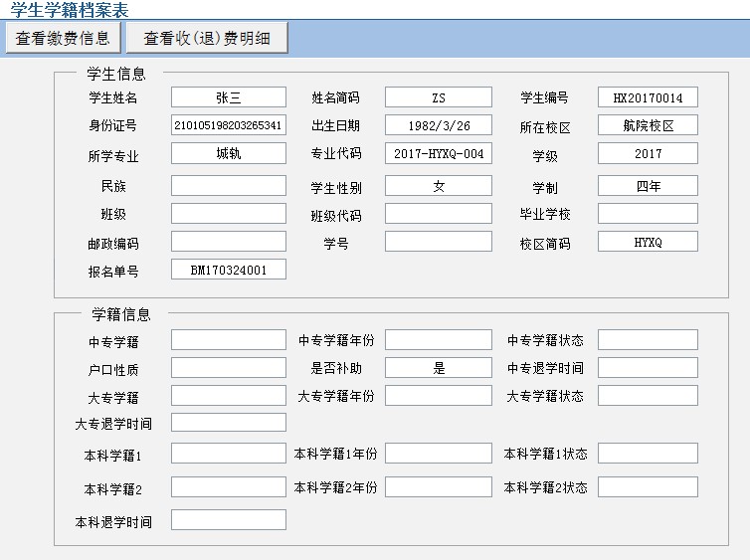
Task: Open 查看收(退)费明细 details
Action: pyautogui.click(x=207, y=38)
